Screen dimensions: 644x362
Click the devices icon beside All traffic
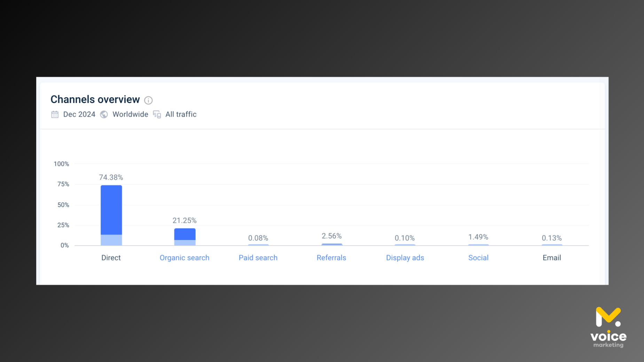157,114
